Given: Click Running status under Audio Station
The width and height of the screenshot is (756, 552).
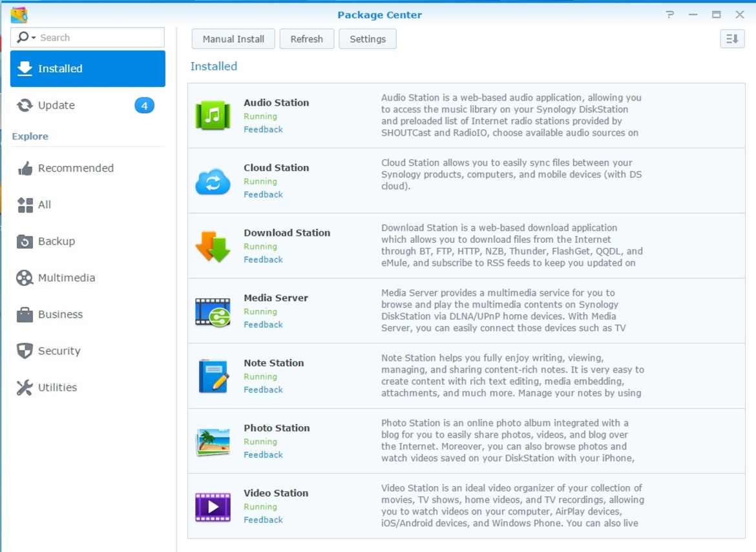Looking at the screenshot, I should 260,117.
